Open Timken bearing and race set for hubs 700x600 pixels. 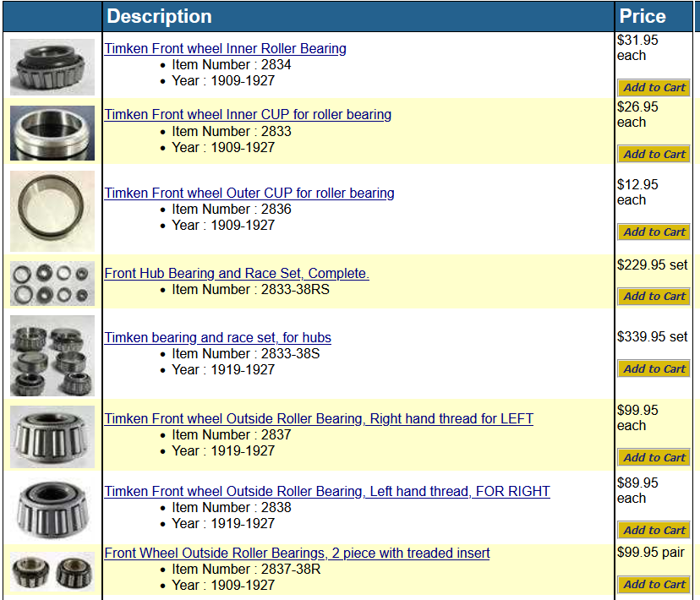point(217,338)
